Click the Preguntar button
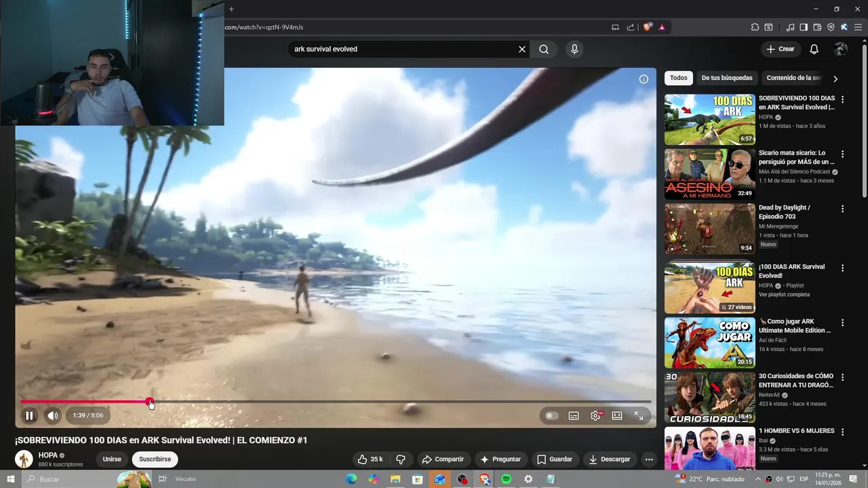The height and width of the screenshot is (488, 868). [x=500, y=459]
